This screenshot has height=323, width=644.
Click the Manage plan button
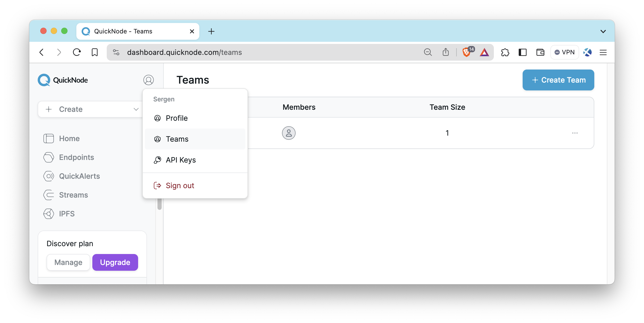(68, 262)
